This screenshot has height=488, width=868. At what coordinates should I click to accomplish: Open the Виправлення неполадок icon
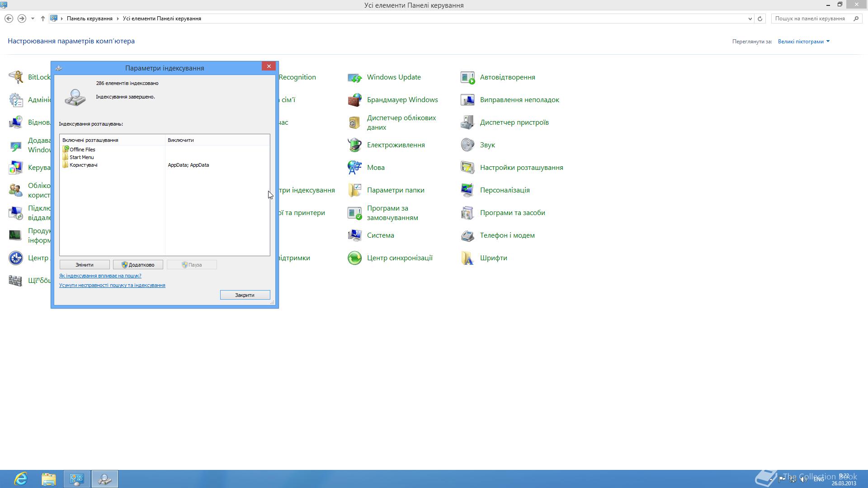pos(468,100)
